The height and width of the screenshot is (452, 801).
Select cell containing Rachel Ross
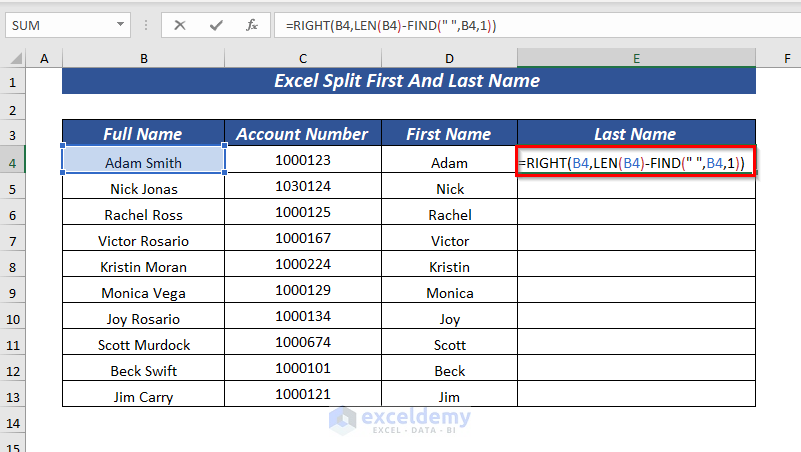144,214
